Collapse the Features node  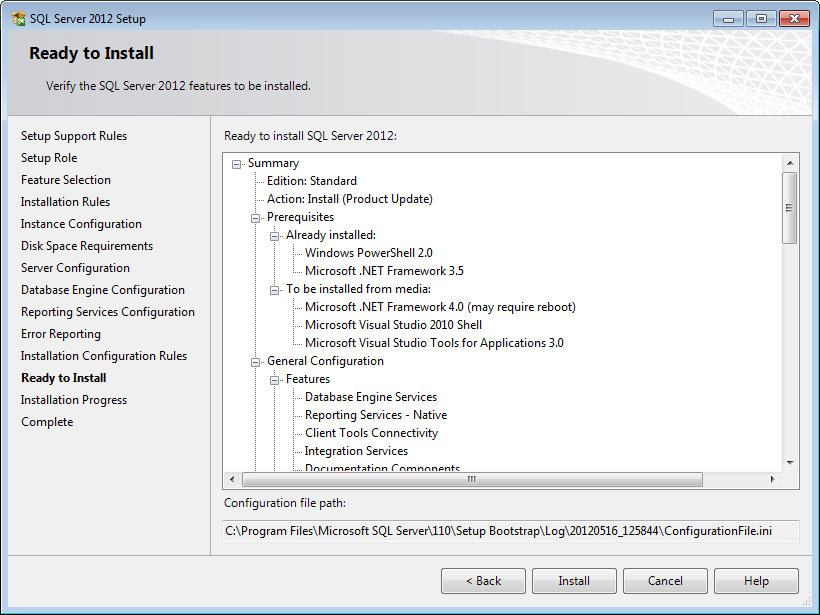(x=274, y=380)
